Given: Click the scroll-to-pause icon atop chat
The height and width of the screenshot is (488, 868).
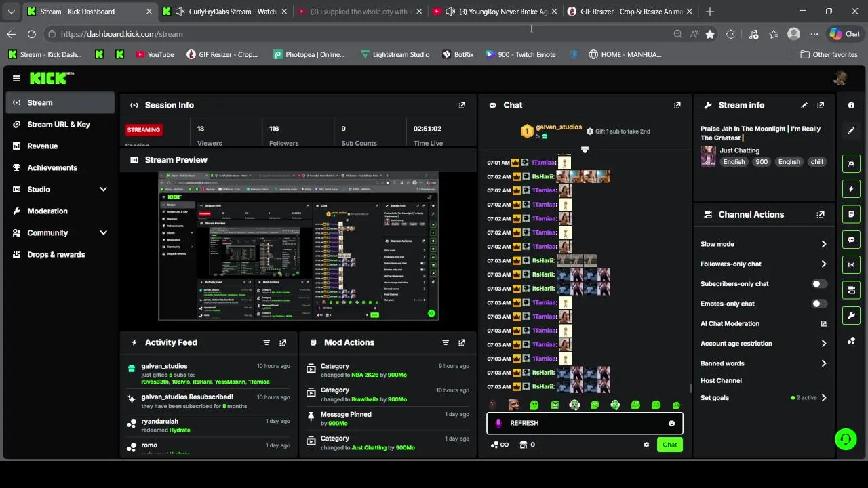Looking at the screenshot, I should 585,150.
